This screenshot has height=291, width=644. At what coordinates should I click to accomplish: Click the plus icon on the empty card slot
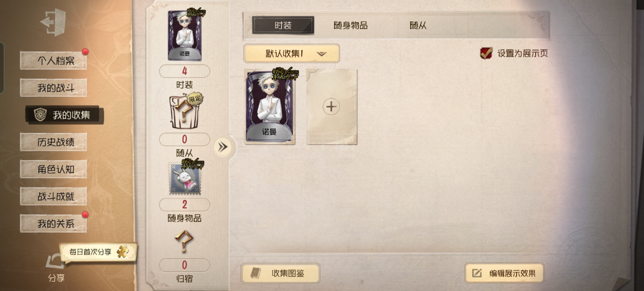331,107
